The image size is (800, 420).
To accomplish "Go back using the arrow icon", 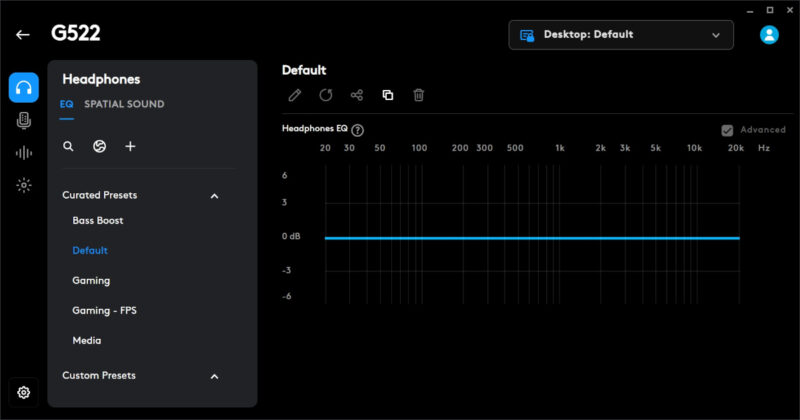I will (x=22, y=35).
